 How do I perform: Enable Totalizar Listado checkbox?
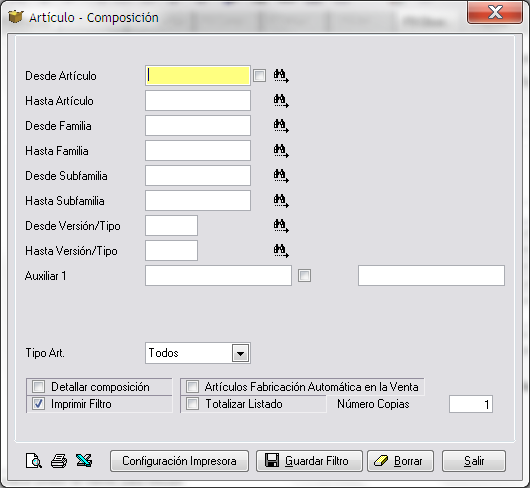coord(193,404)
